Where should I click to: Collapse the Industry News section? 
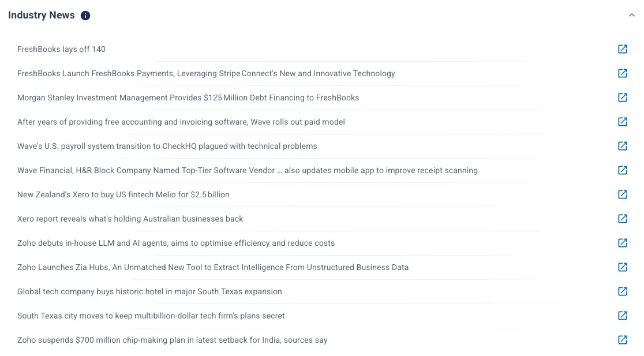631,16
